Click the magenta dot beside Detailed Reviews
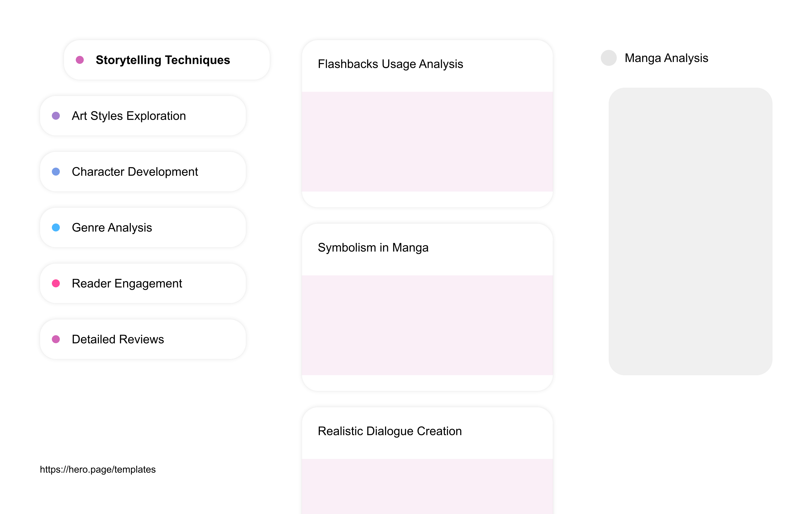 click(56, 339)
